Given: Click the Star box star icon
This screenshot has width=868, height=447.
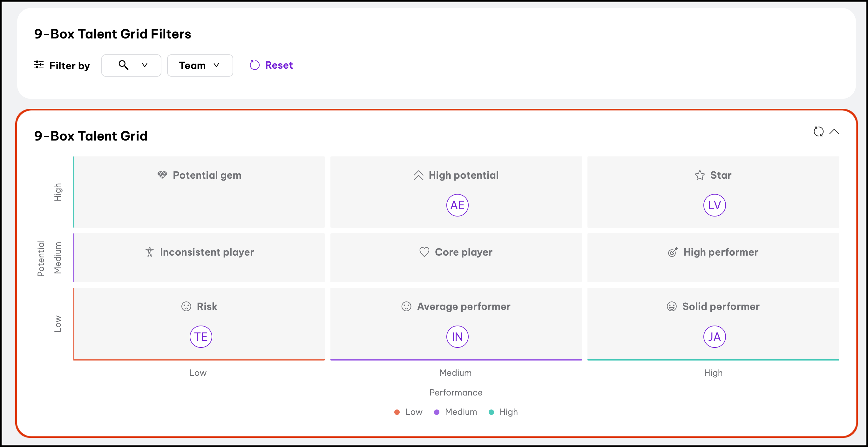Looking at the screenshot, I should 700,175.
